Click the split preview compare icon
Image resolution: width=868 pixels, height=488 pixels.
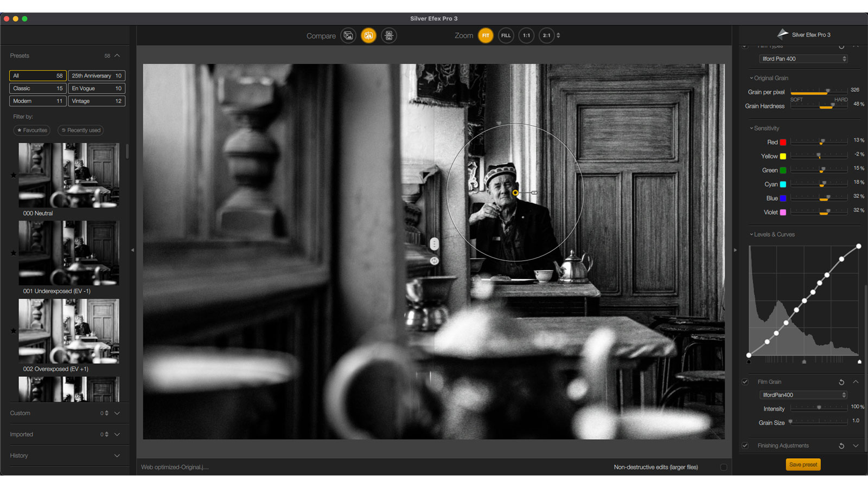coord(368,36)
